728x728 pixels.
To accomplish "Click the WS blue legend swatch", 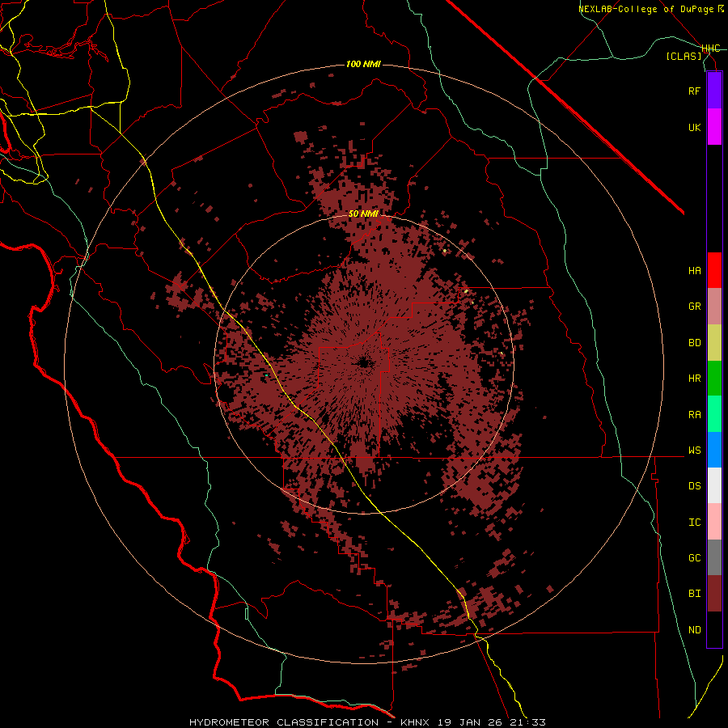I will click(714, 450).
